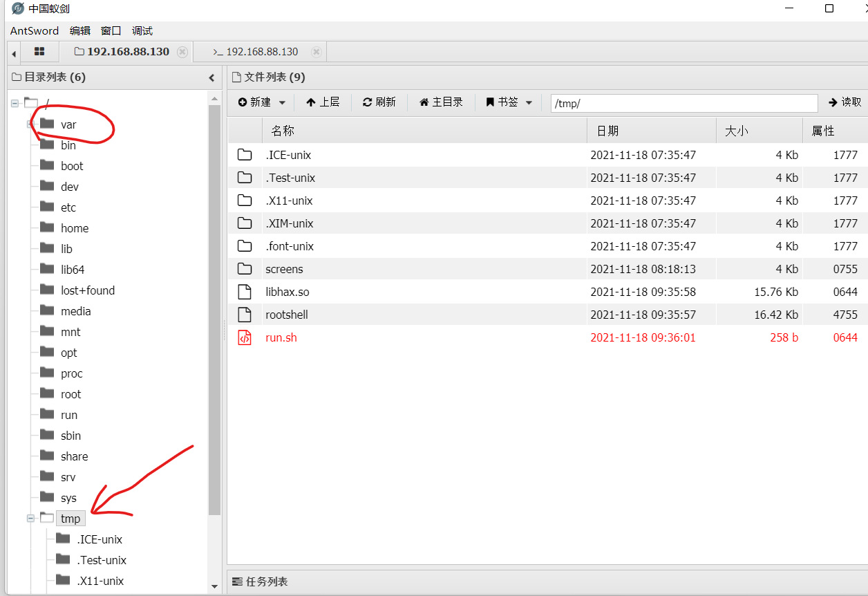This screenshot has height=596, width=868.
Task: Refresh listing with 刷新 button
Action: point(379,102)
